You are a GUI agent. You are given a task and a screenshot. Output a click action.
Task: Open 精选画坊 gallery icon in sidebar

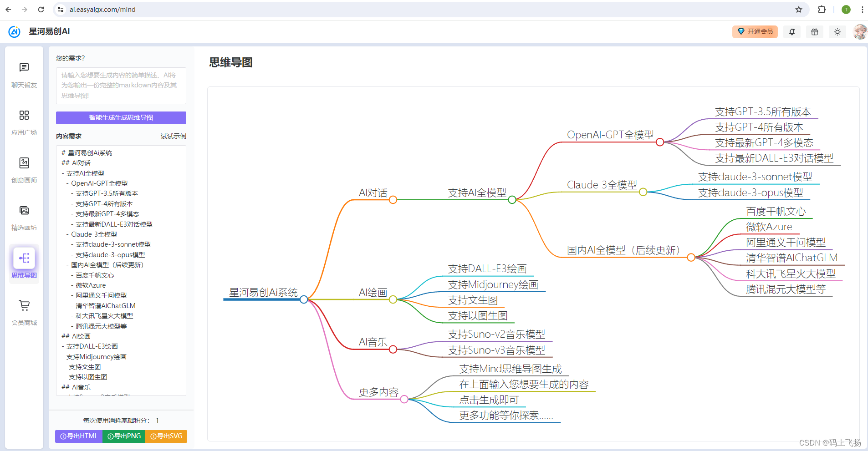pyautogui.click(x=24, y=210)
